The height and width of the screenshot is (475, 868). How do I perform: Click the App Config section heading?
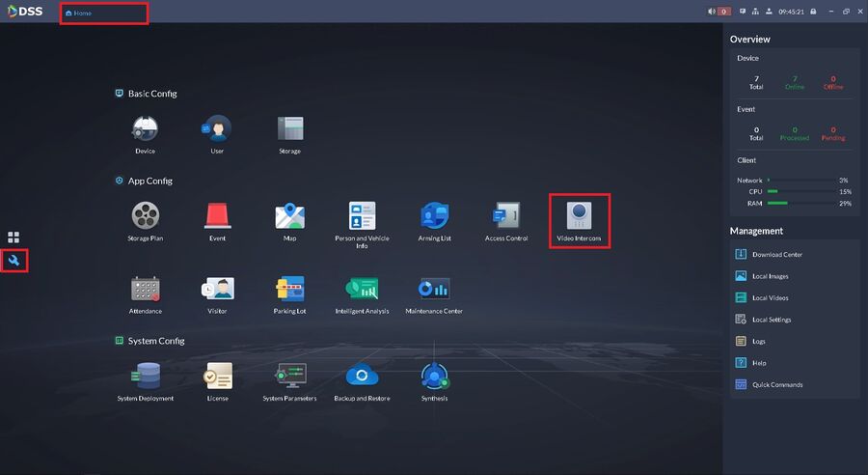(150, 181)
